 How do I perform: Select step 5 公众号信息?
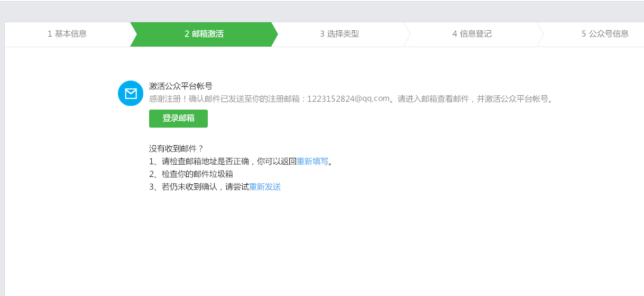[x=605, y=34]
